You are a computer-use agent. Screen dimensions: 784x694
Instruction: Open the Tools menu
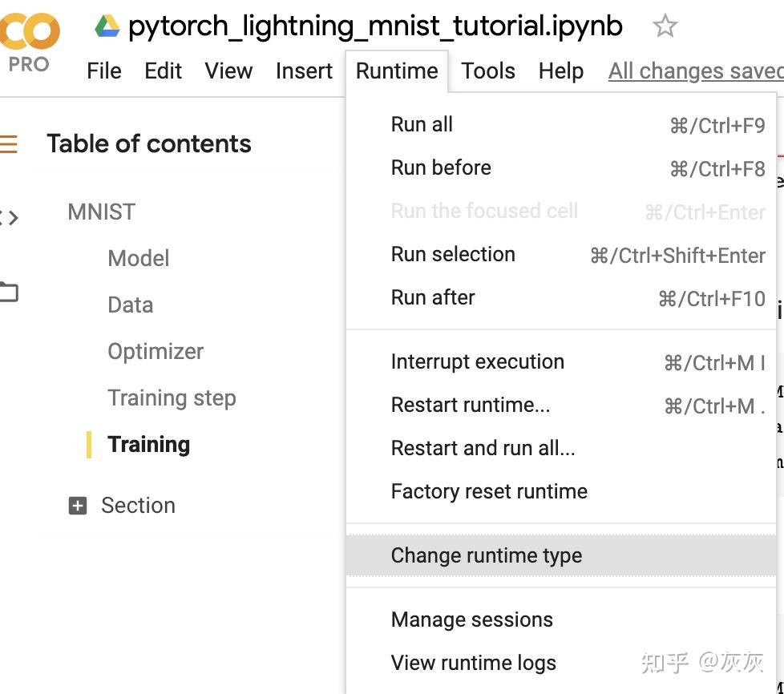point(487,71)
